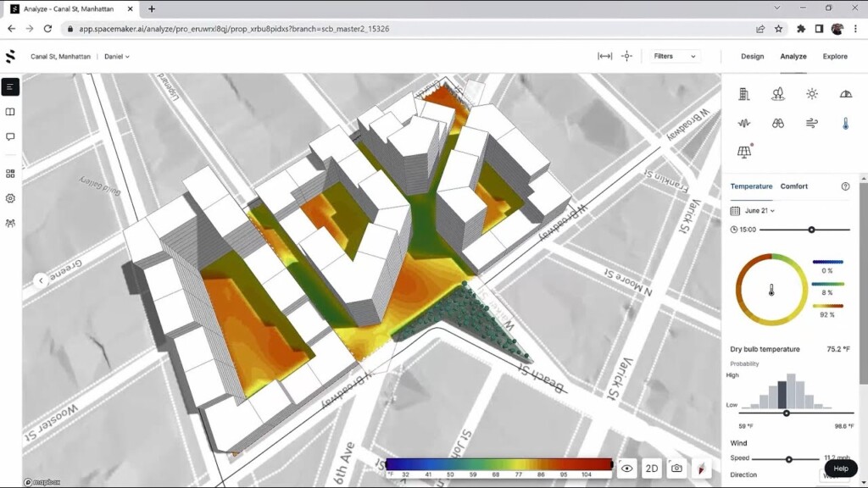Open the view binoculars analysis
This screenshot has height=488, width=868.
tap(778, 123)
